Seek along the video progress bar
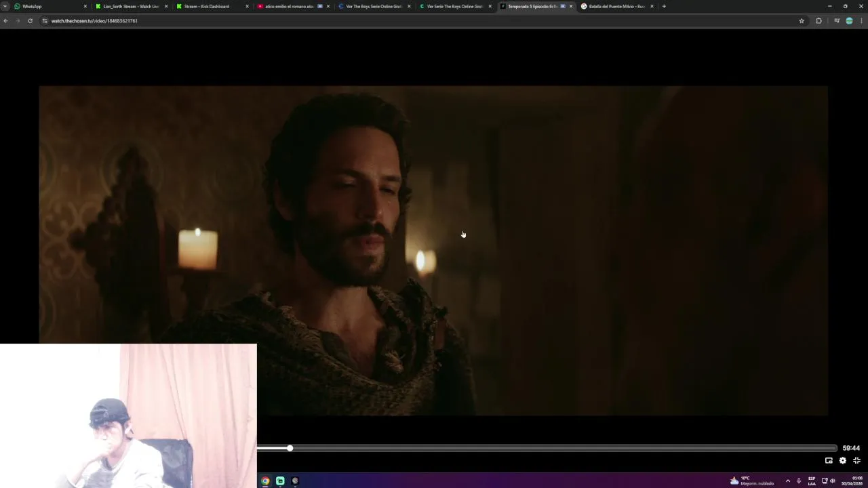The height and width of the screenshot is (488, 868). click(547, 448)
